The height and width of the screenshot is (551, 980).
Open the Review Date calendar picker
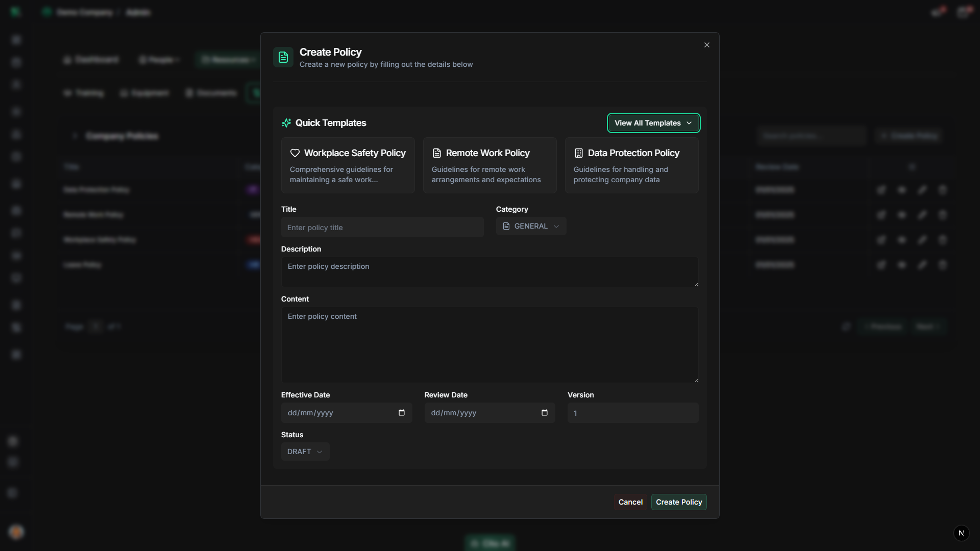click(x=545, y=413)
